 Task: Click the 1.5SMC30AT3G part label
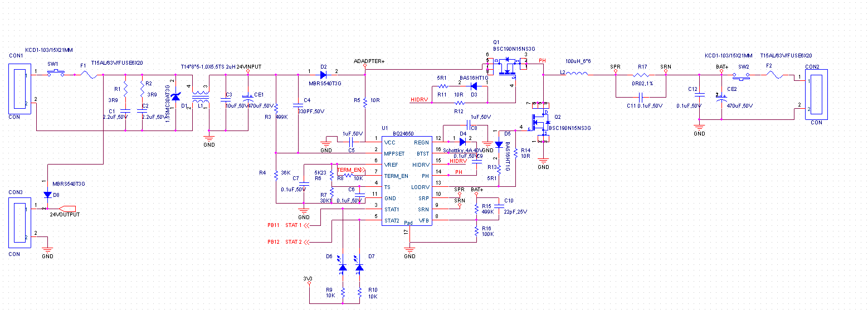tap(168, 103)
